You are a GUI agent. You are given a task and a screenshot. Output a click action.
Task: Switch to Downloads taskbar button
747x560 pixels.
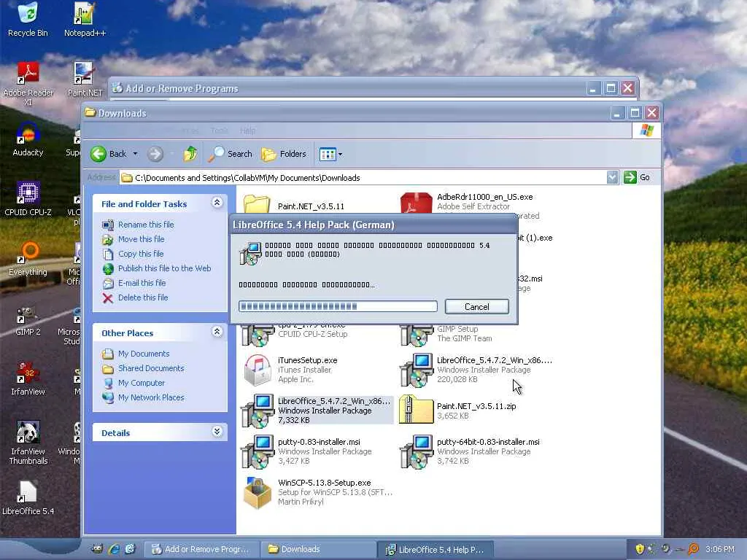(318, 550)
